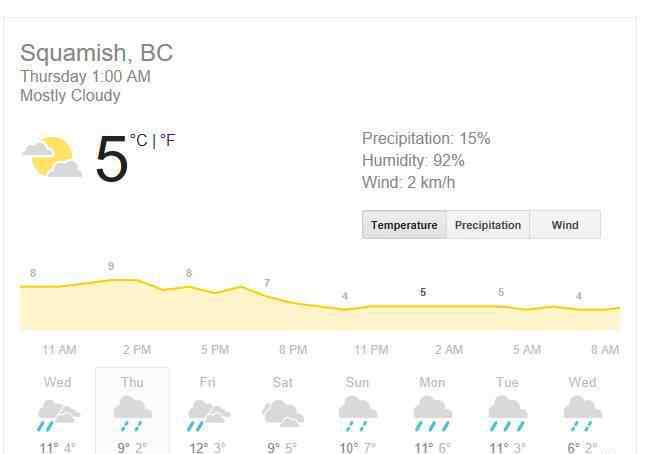
Task: Select the Sat cloudy icon
Action: click(283, 413)
